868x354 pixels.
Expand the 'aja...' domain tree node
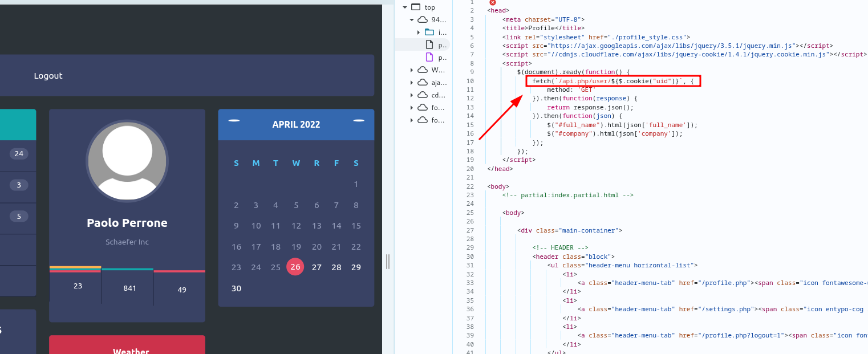click(x=412, y=83)
